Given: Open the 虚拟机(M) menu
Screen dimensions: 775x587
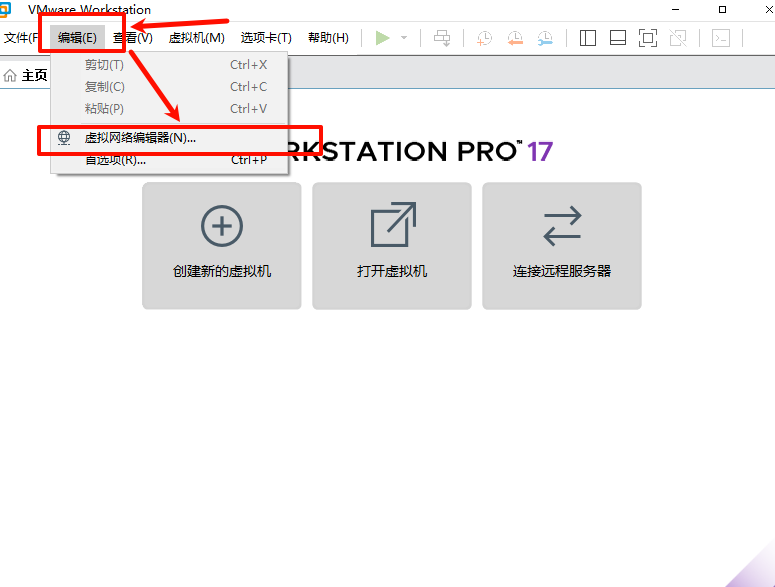Looking at the screenshot, I should [x=197, y=38].
